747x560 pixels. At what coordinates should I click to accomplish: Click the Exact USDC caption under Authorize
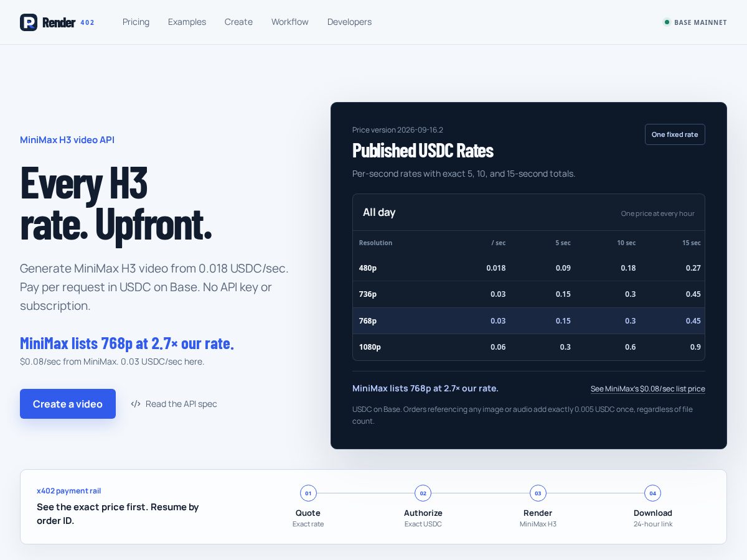click(x=423, y=524)
